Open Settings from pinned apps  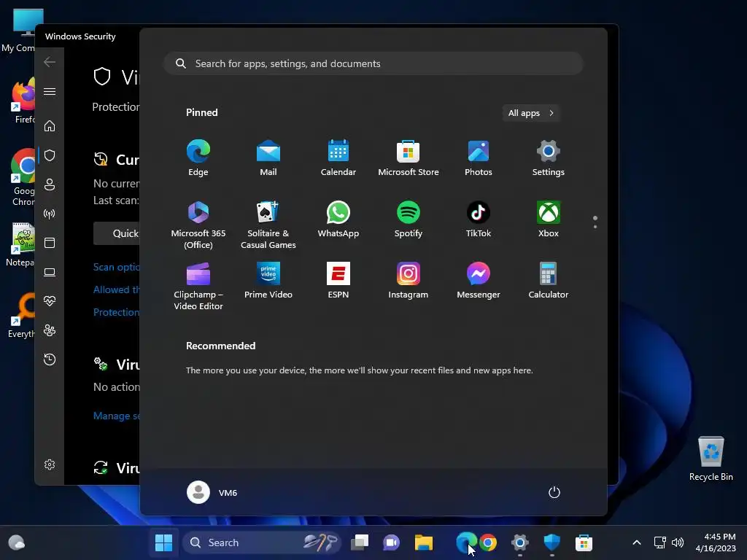pos(549,158)
